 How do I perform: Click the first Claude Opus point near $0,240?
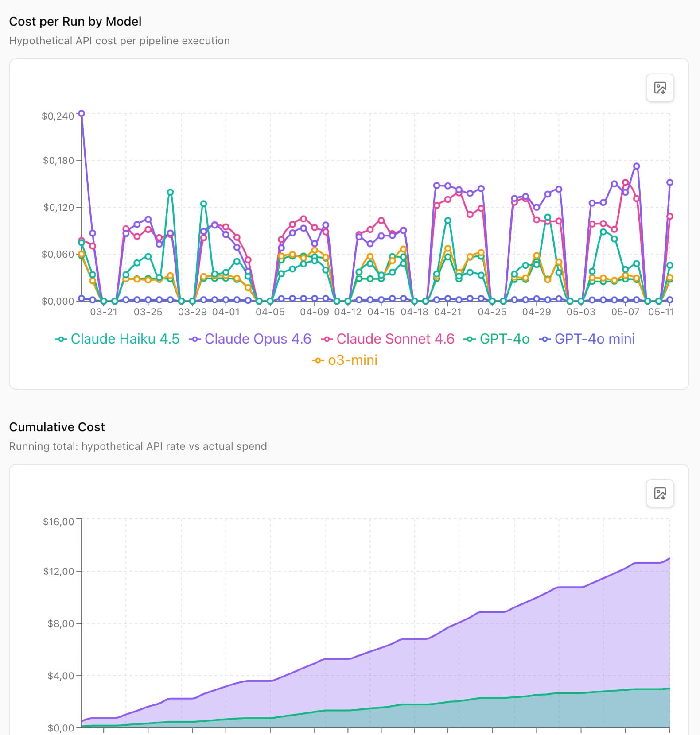pyautogui.click(x=82, y=113)
